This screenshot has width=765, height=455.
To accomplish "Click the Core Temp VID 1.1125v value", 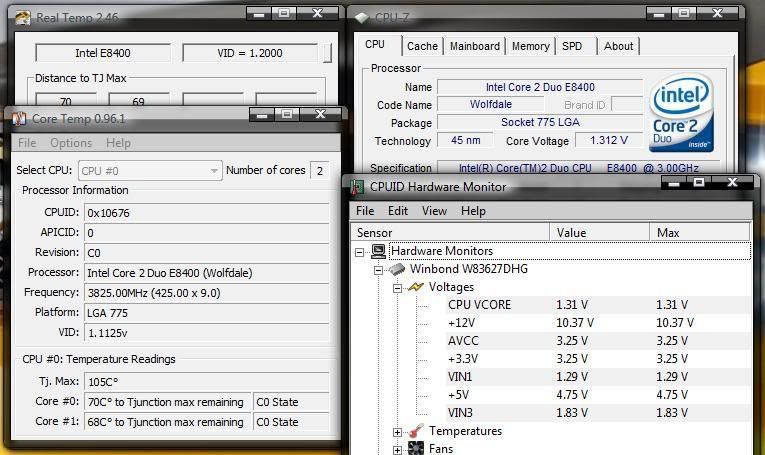I will (207, 333).
